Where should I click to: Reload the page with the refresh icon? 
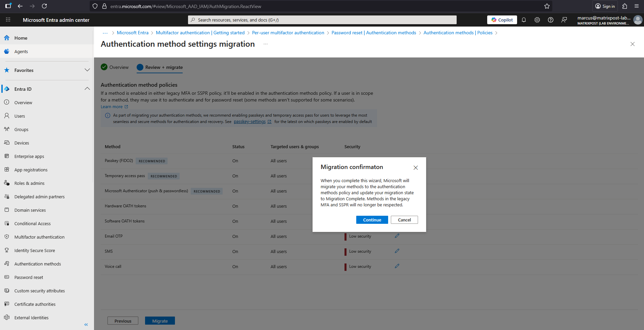point(44,6)
